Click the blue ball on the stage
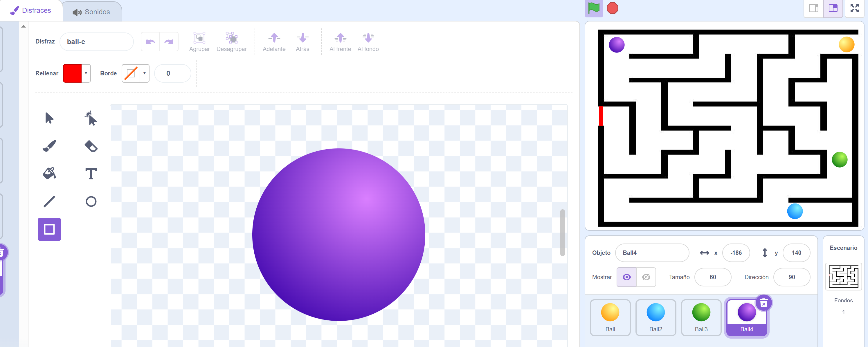This screenshot has width=868, height=347. 795,211
